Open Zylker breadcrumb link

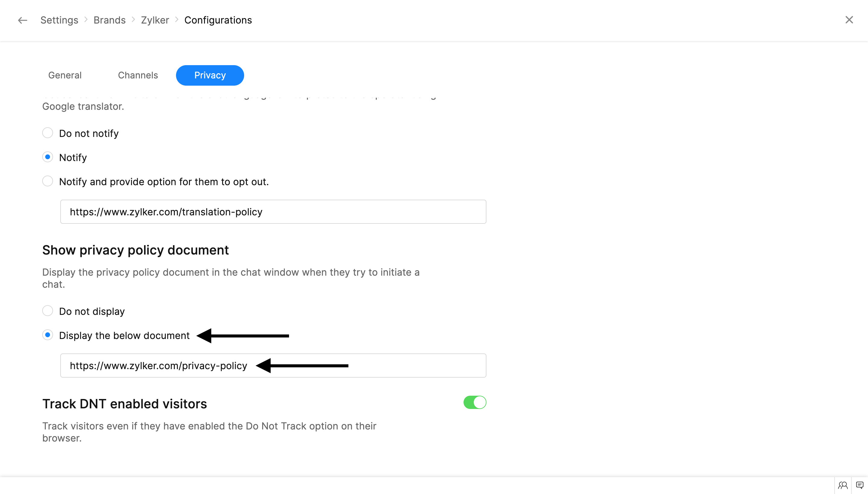tap(155, 21)
